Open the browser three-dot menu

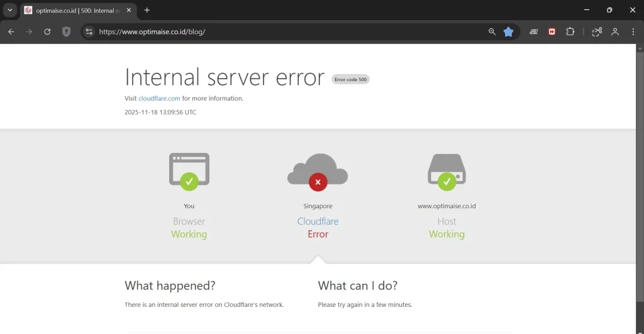[x=633, y=31]
